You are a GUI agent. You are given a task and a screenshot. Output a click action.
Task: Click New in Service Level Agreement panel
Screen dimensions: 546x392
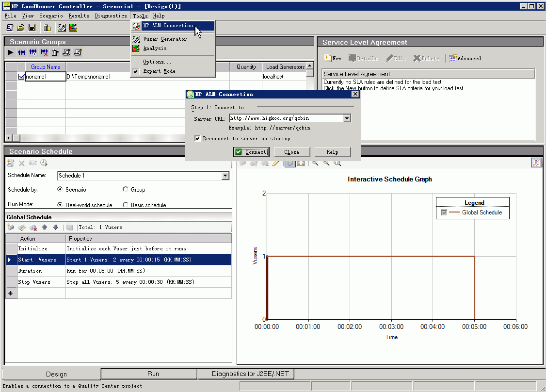point(333,58)
